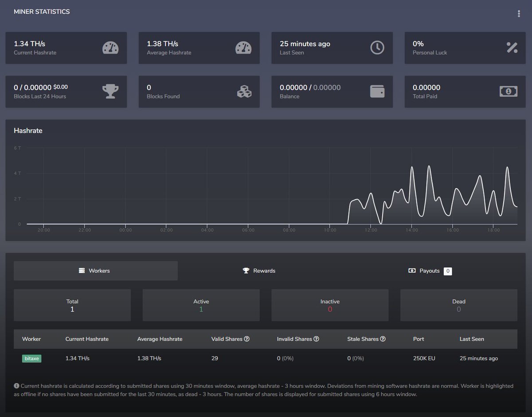Sort by Worker column header
The height and width of the screenshot is (417, 532).
point(31,339)
